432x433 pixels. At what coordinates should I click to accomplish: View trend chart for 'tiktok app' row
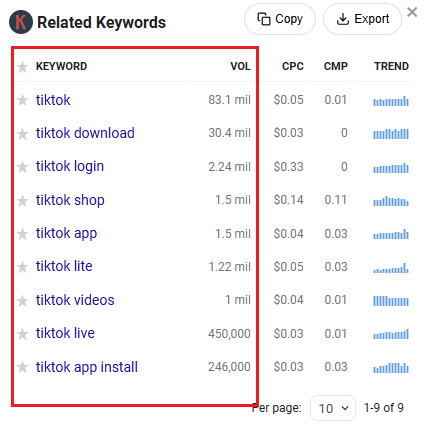(391, 234)
